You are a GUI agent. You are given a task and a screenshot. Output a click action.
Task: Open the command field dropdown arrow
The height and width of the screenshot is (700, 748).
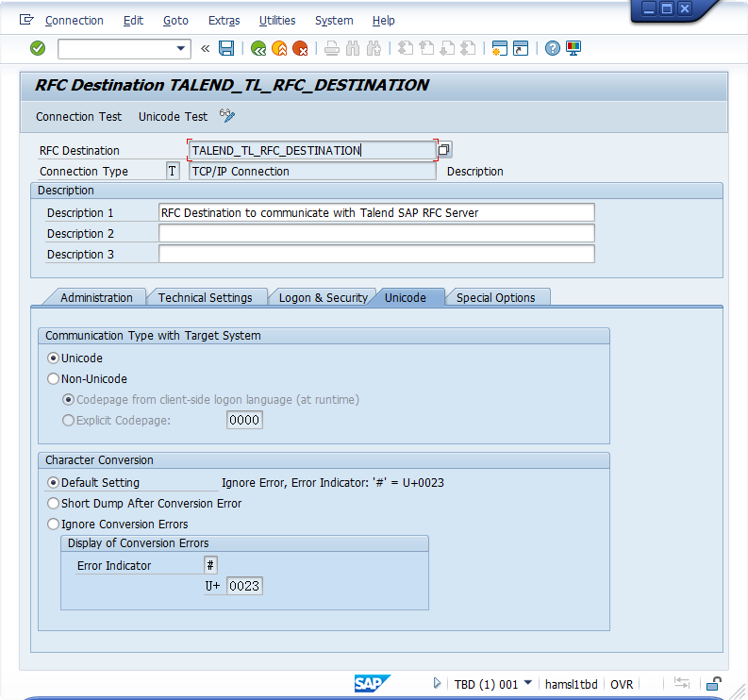pos(182,48)
